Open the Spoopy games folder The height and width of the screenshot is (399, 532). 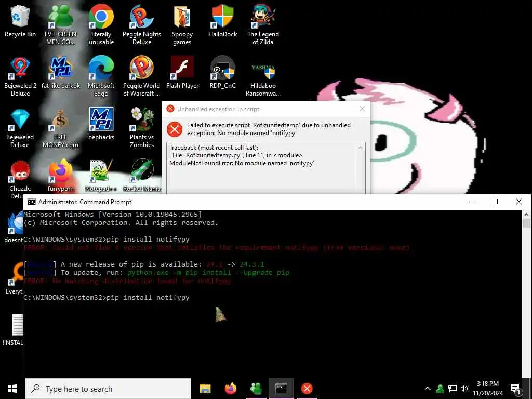coord(182,24)
